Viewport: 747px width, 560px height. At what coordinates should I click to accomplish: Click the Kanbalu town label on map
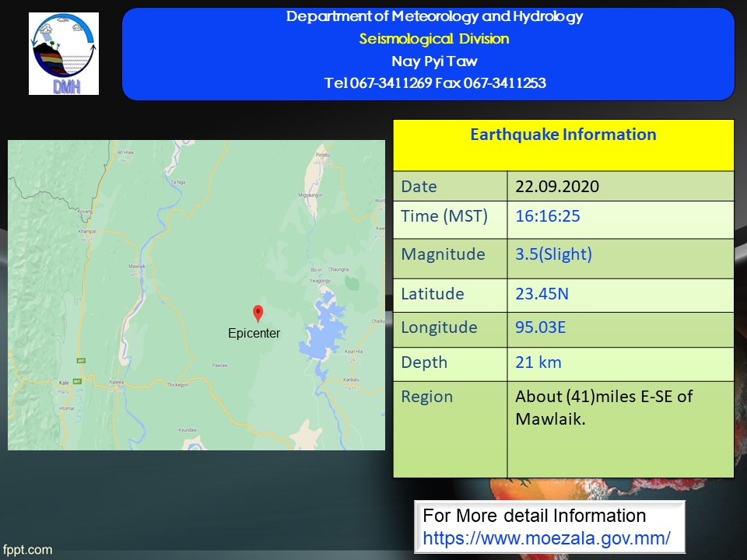pos(352,380)
